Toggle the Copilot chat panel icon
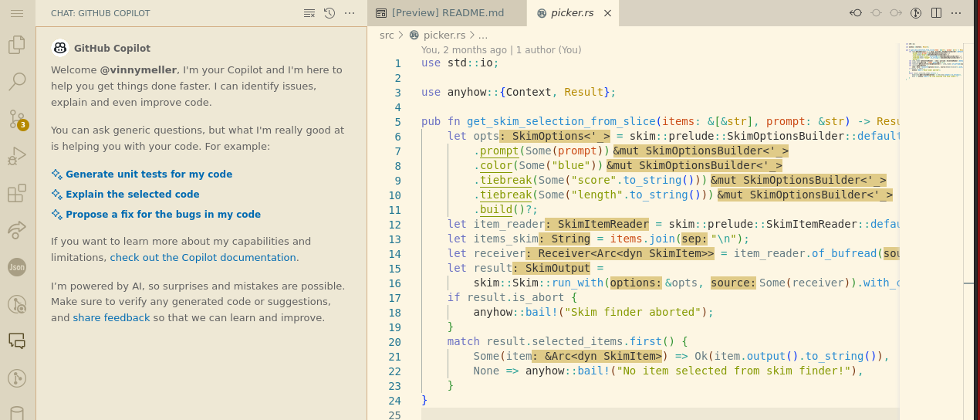Viewport: 980px width, 420px height. (x=17, y=340)
